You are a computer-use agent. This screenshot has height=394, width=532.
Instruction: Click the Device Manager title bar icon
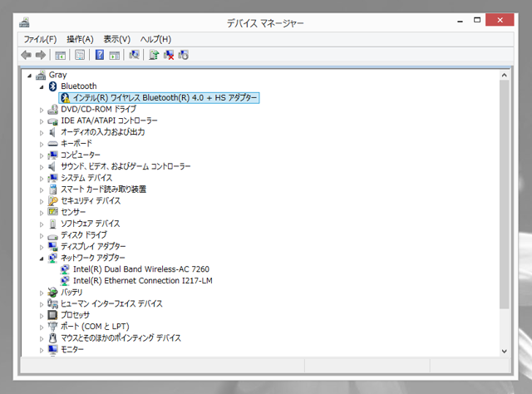click(24, 22)
